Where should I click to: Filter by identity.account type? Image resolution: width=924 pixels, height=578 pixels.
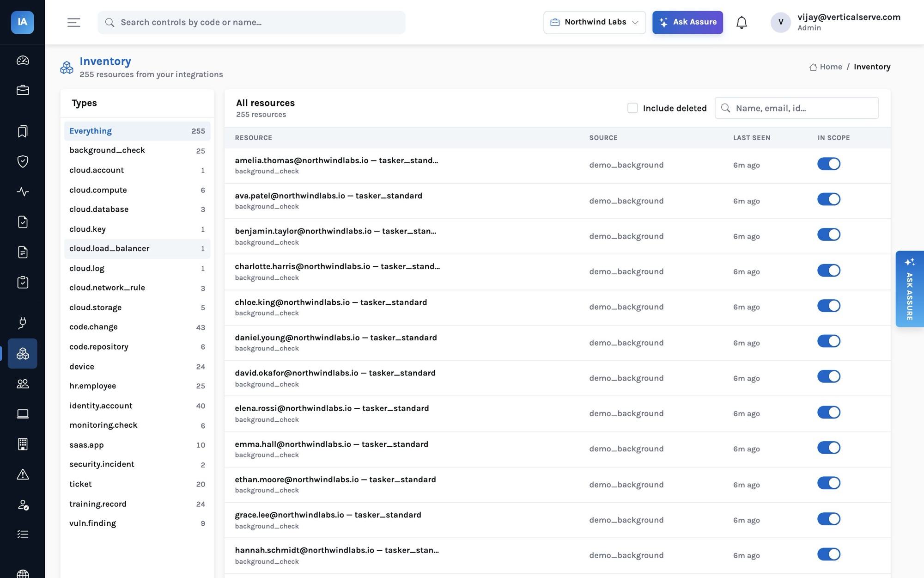137,406
